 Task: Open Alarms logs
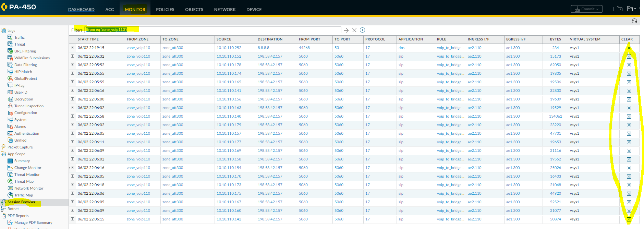(x=20, y=126)
